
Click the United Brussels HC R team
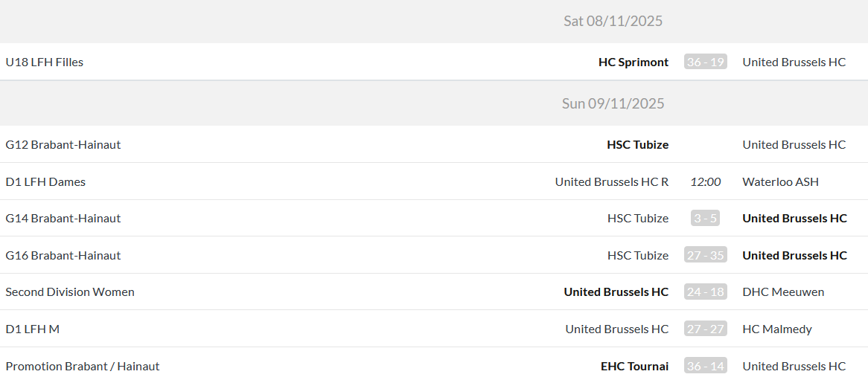[x=611, y=181]
